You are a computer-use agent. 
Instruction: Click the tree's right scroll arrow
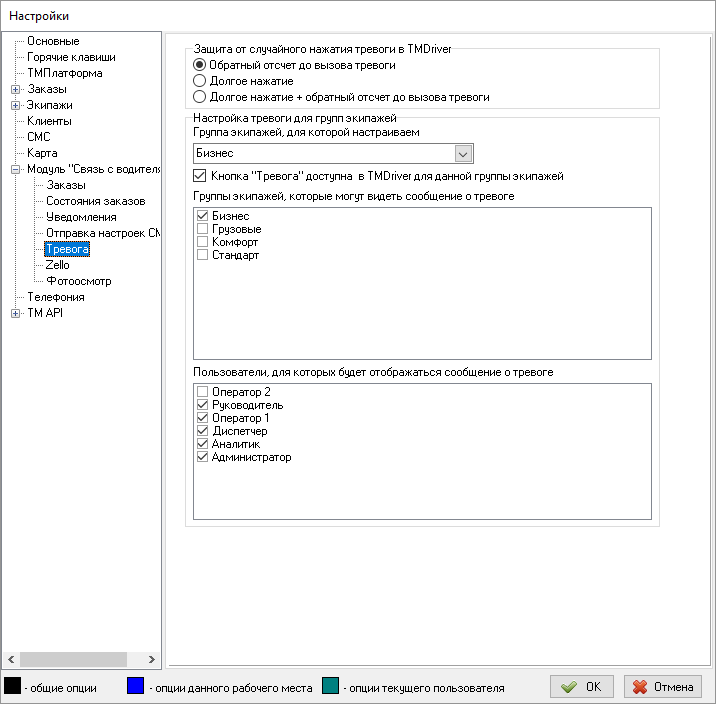point(152,659)
